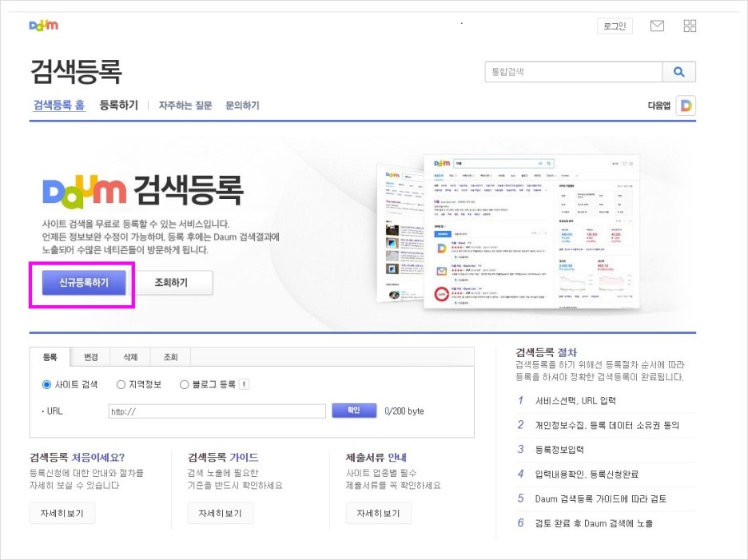Focus the 통합검색 search field
748x560 pixels.
point(574,72)
